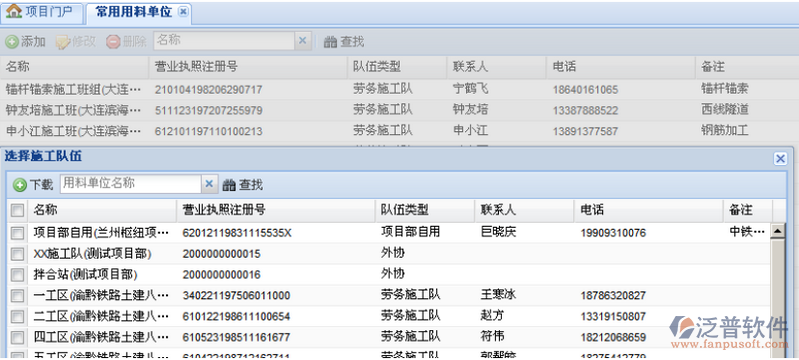Clear the top 名称 search box
Image resolution: width=799 pixels, height=360 pixels.
click(x=302, y=41)
